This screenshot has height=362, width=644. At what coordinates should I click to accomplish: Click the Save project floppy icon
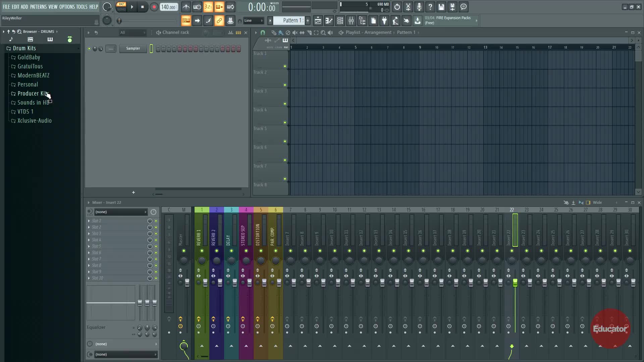pyautogui.click(x=441, y=7)
